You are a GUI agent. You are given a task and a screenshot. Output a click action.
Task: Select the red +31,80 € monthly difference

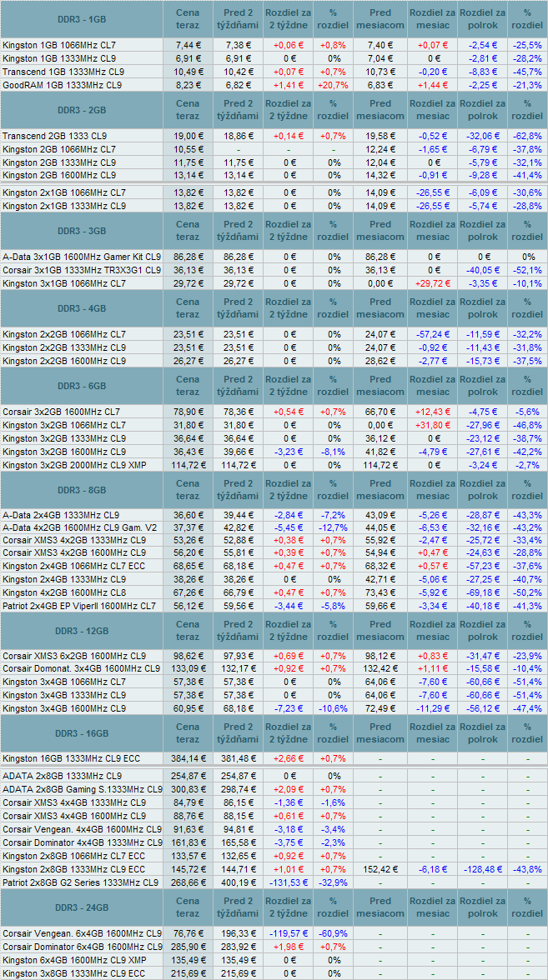(433, 425)
